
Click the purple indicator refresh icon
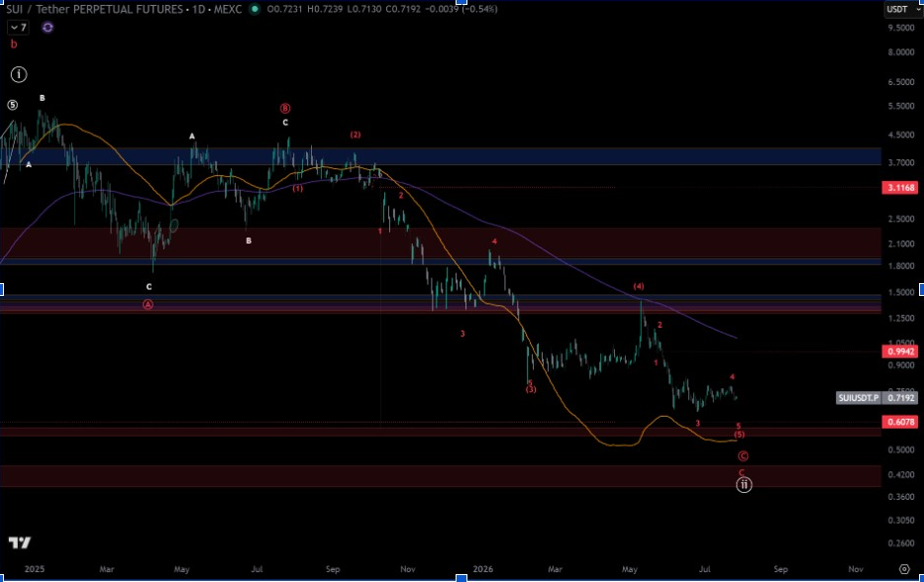point(48,27)
